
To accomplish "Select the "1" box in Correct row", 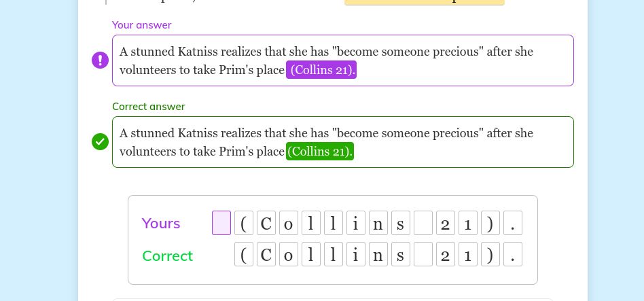I will [468, 254].
